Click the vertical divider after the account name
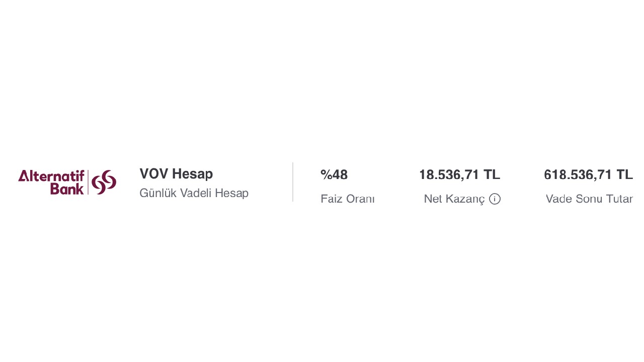 coord(293,182)
